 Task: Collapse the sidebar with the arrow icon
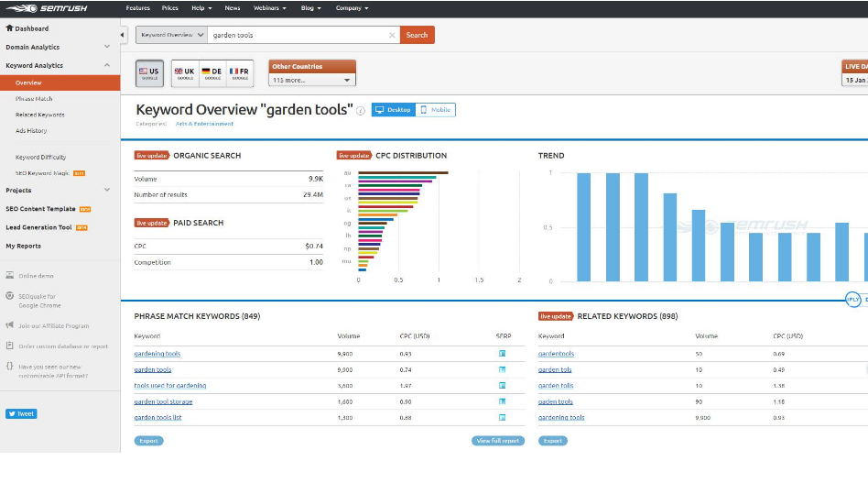click(x=124, y=35)
